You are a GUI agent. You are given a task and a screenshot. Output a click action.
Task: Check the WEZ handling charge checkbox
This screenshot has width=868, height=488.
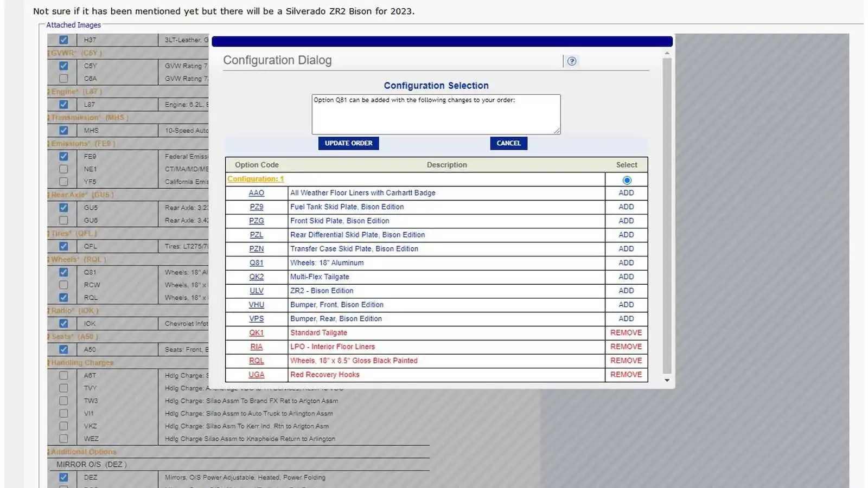point(63,439)
